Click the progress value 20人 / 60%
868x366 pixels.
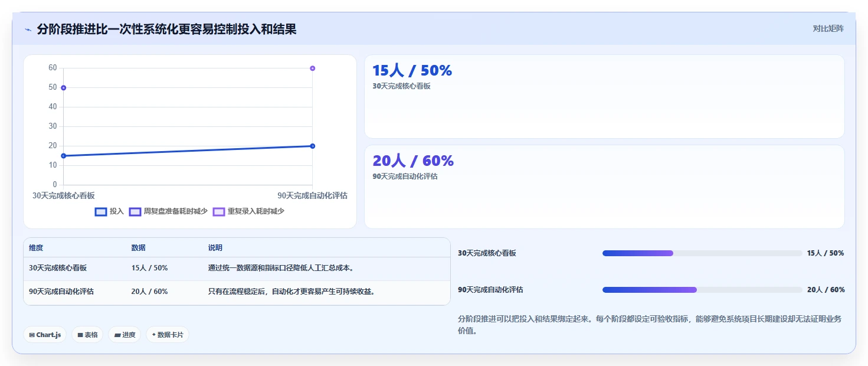pyautogui.click(x=826, y=290)
